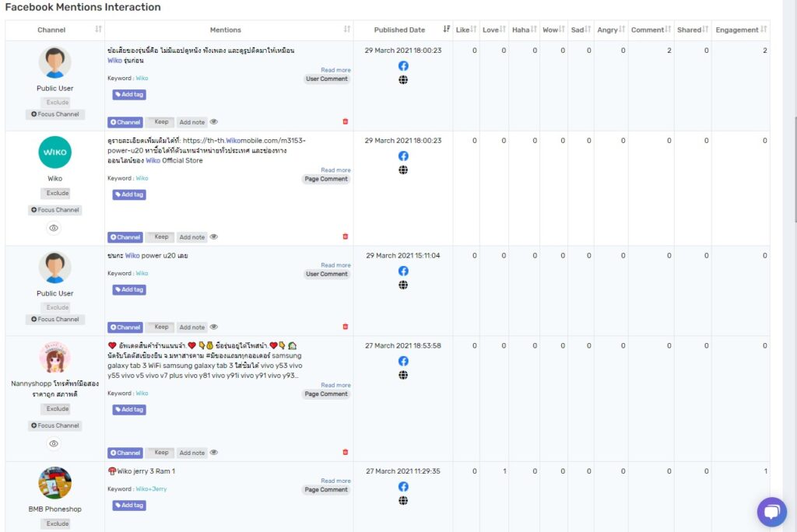Toggle the eye button under Nannyshopp channel
The height and width of the screenshot is (532, 797).
pyautogui.click(x=54, y=443)
